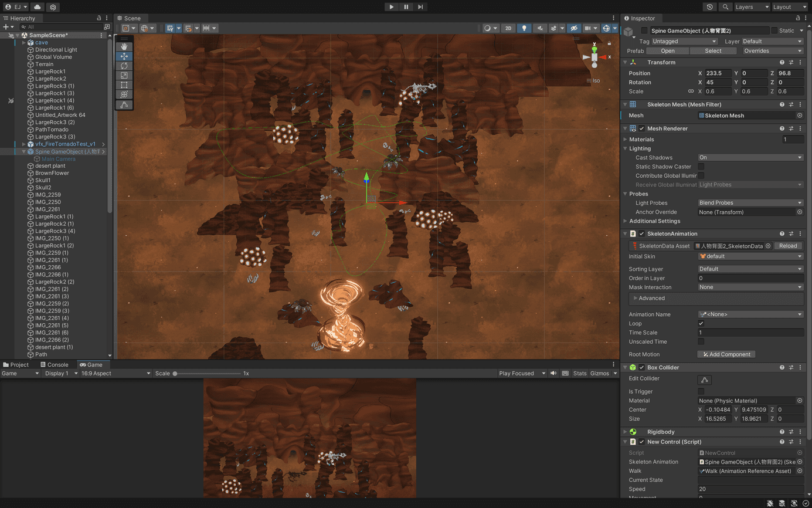The height and width of the screenshot is (508, 812).
Task: Open the Tag dropdown
Action: 685,42
